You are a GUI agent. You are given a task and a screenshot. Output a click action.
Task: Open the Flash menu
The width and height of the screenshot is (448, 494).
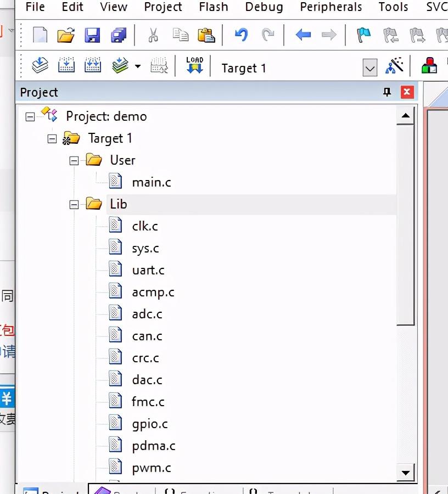coord(213,7)
